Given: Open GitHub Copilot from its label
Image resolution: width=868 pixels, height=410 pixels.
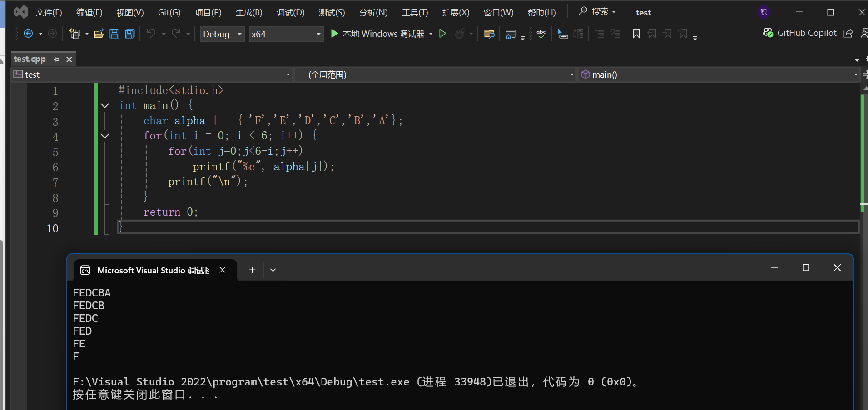Looking at the screenshot, I should pos(807,33).
